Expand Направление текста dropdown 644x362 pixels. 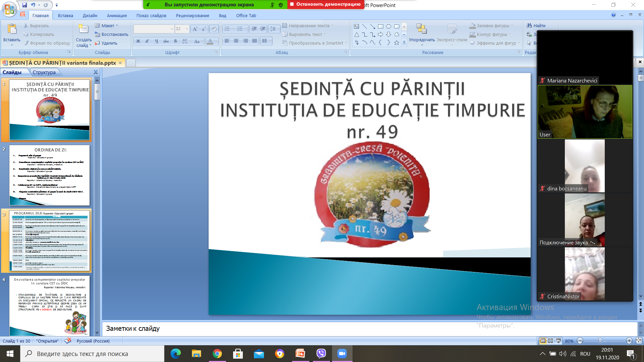point(332,26)
